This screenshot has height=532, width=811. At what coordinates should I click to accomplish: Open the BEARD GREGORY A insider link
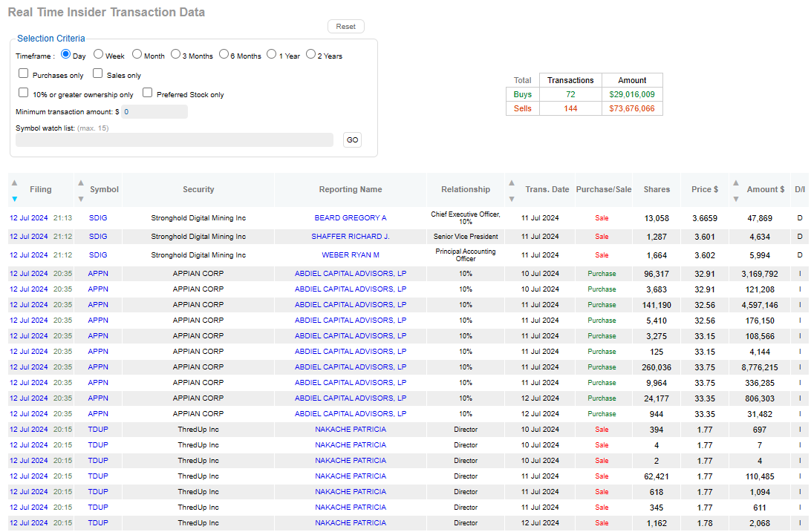click(x=351, y=218)
